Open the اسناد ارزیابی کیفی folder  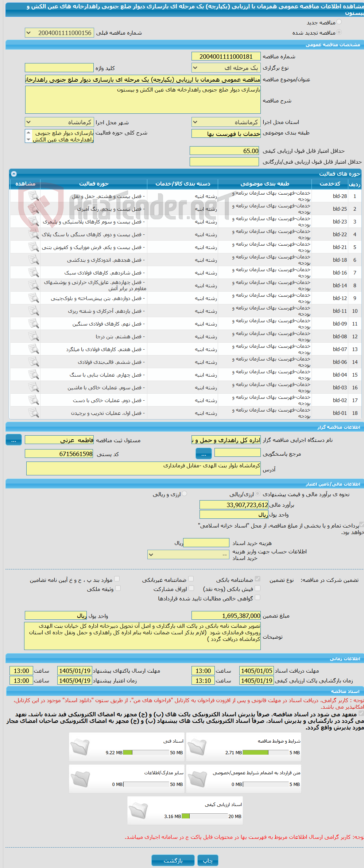tap(138, 811)
